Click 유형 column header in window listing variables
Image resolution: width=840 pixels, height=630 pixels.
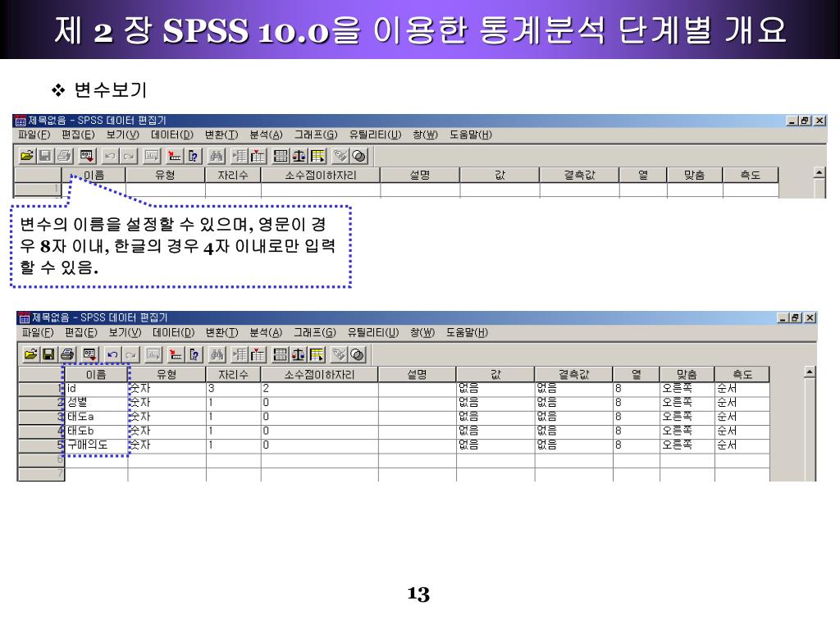point(167,374)
